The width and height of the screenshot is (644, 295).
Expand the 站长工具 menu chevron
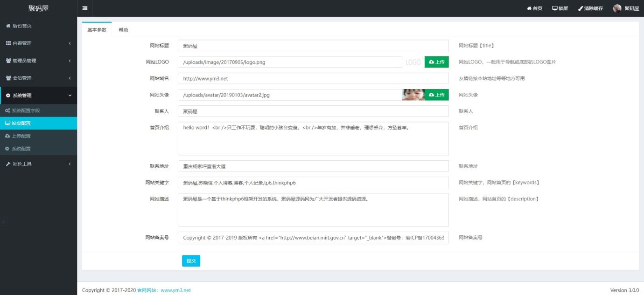pos(70,164)
